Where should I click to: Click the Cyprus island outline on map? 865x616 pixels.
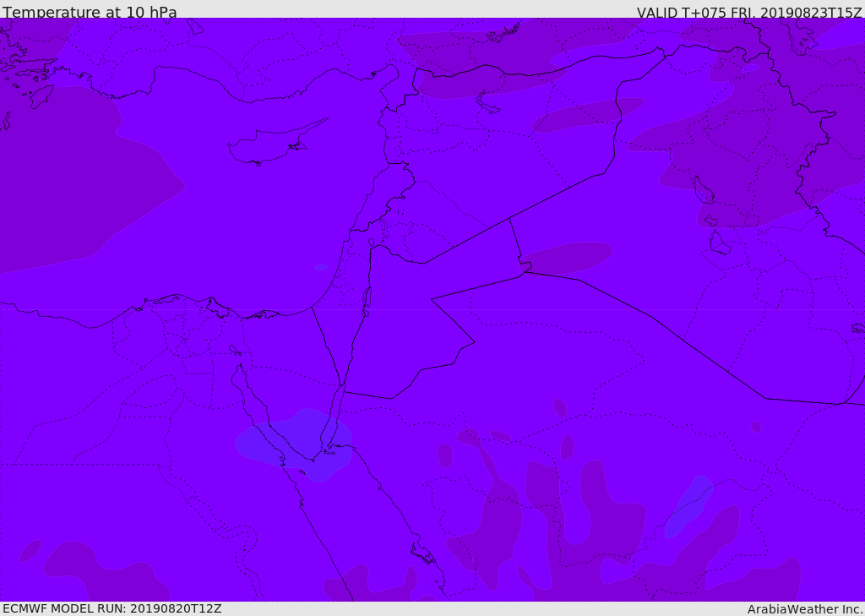(x=277, y=143)
